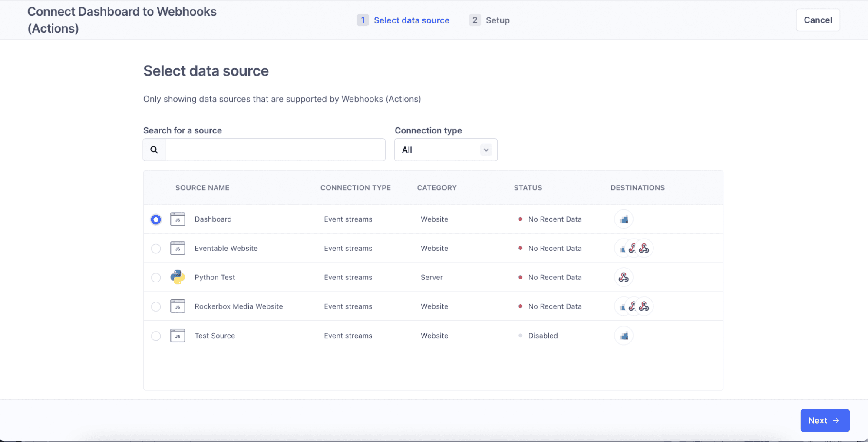Click the Dashboard destination chart icon

(x=624, y=219)
